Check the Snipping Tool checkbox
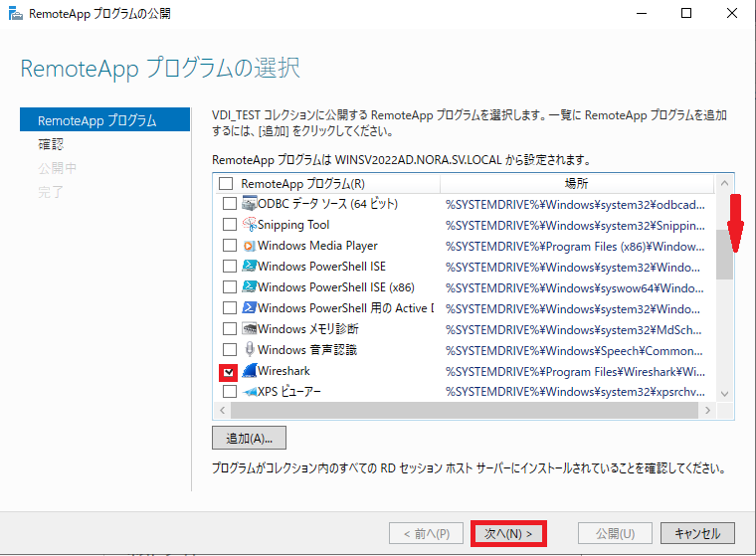The width and height of the screenshot is (756, 556). point(230,224)
